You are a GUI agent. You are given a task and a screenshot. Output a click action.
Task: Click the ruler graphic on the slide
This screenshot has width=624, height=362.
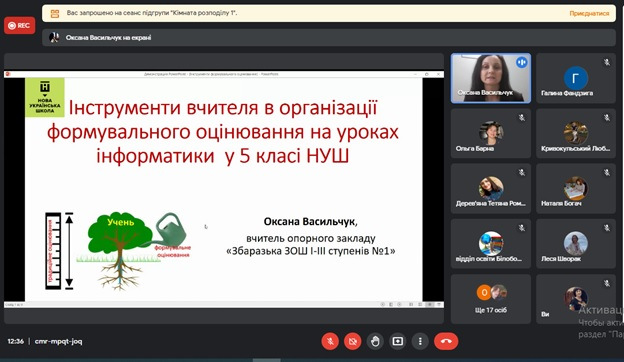point(53,251)
